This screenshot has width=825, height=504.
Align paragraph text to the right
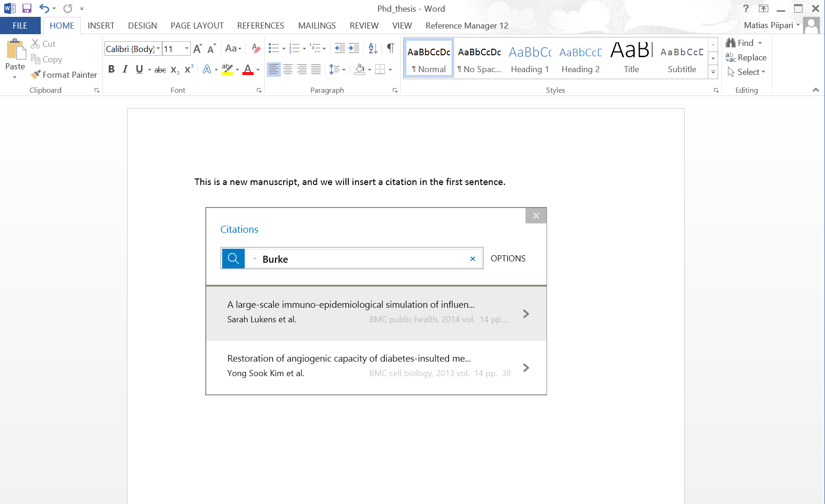point(302,69)
